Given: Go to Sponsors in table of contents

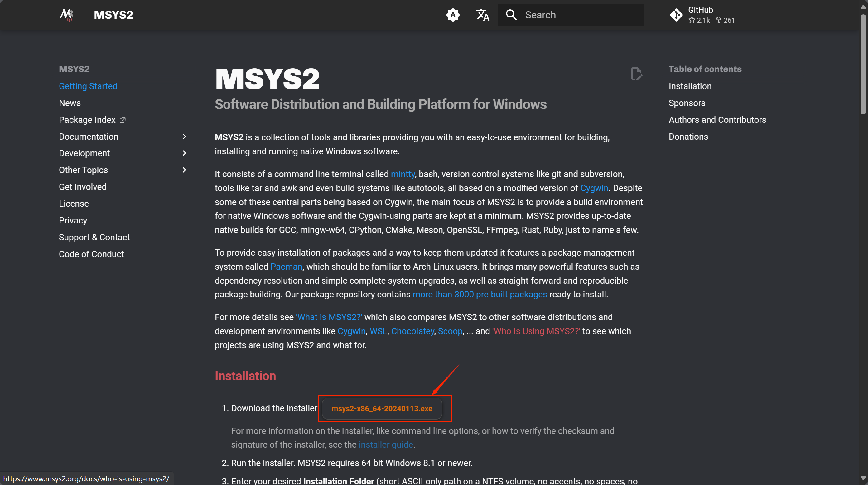Looking at the screenshot, I should [x=686, y=103].
